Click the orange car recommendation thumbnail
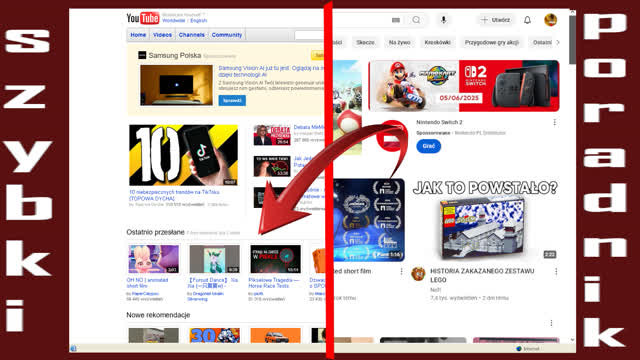This screenshot has height=360, width=640. (x=276, y=335)
